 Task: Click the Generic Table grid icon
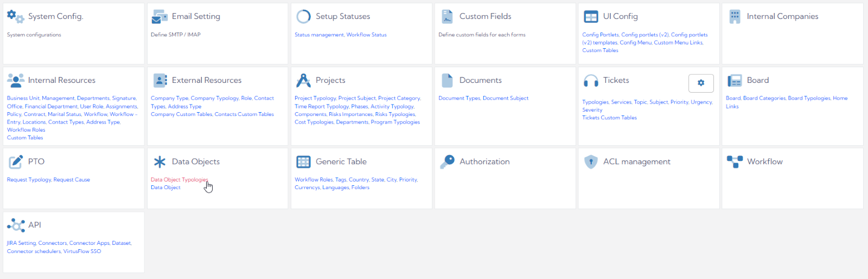pyautogui.click(x=303, y=161)
